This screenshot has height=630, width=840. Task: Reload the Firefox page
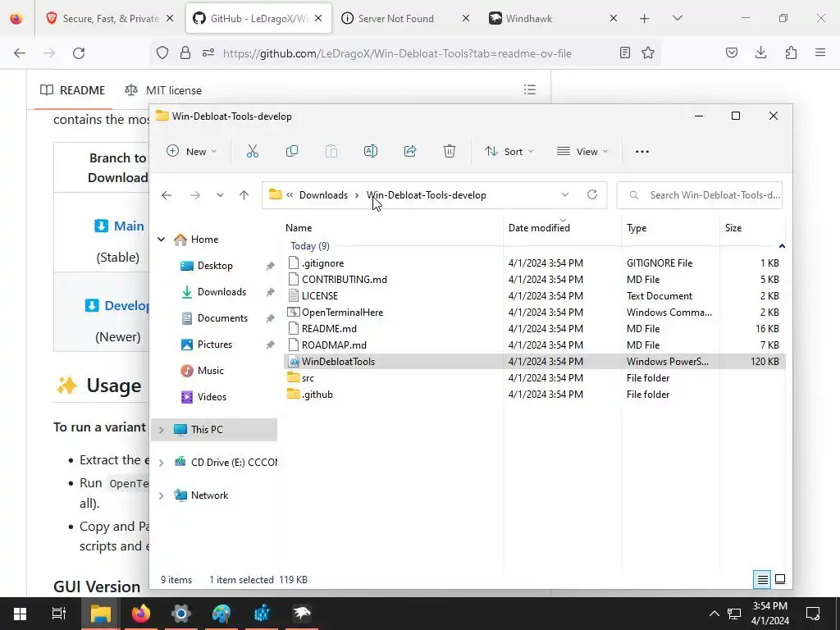tap(79, 53)
